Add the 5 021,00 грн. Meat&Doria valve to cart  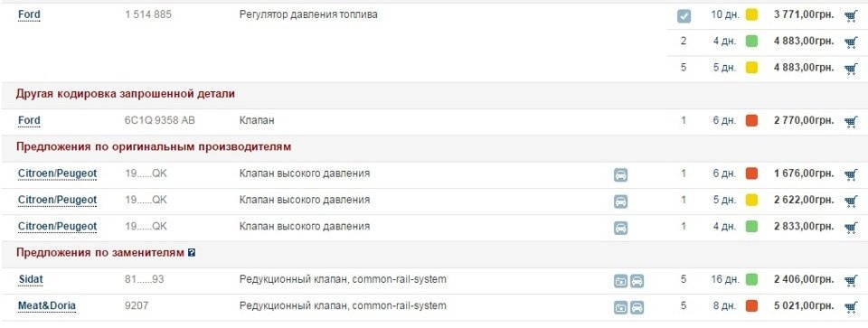851,307
